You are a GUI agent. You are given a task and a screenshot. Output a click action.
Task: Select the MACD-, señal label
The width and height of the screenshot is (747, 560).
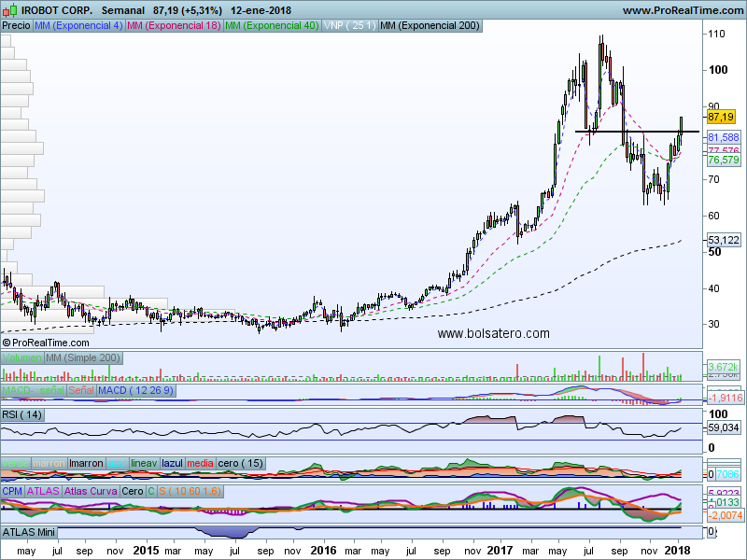coord(34,390)
